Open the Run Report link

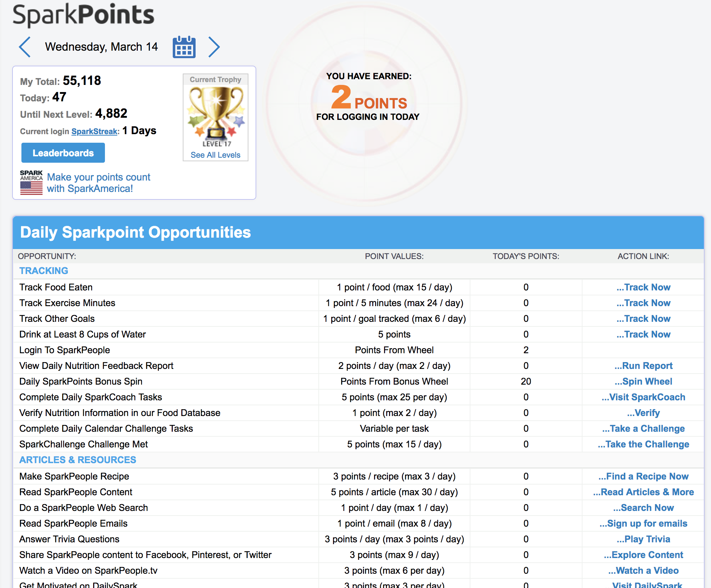[x=643, y=366]
